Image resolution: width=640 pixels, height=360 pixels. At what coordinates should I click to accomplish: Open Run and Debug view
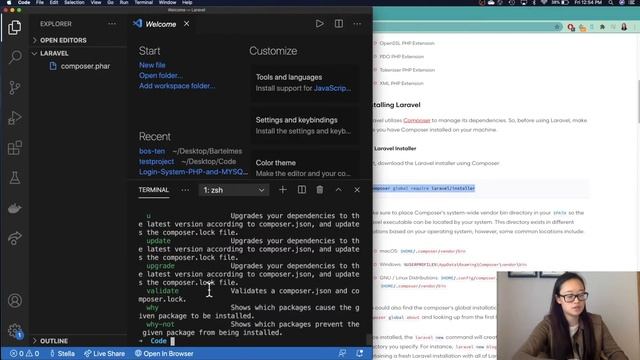(x=15, y=118)
